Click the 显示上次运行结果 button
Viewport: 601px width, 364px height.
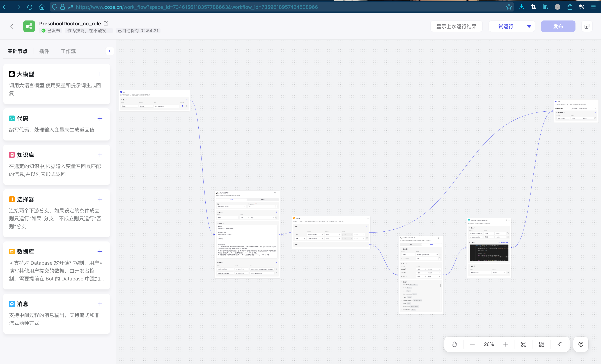pyautogui.click(x=456, y=26)
